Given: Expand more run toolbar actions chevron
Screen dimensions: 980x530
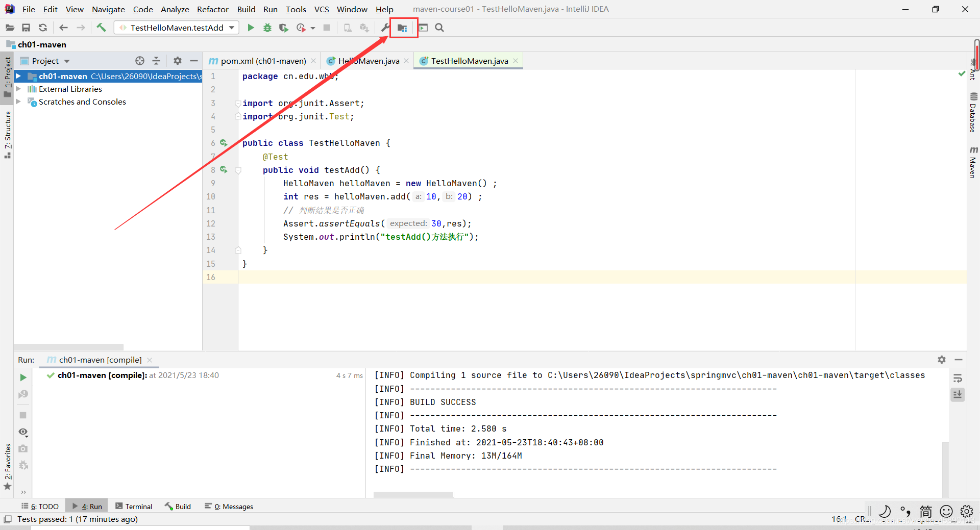Looking at the screenshot, I should [x=23, y=492].
